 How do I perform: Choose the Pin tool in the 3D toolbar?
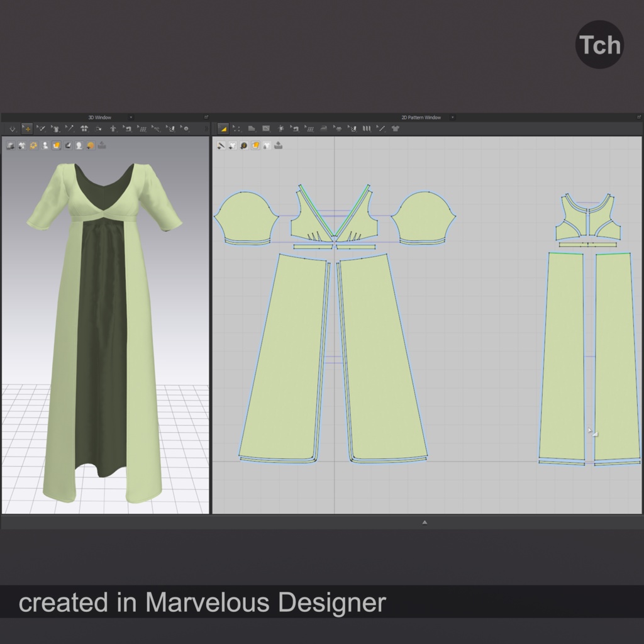[x=69, y=128]
